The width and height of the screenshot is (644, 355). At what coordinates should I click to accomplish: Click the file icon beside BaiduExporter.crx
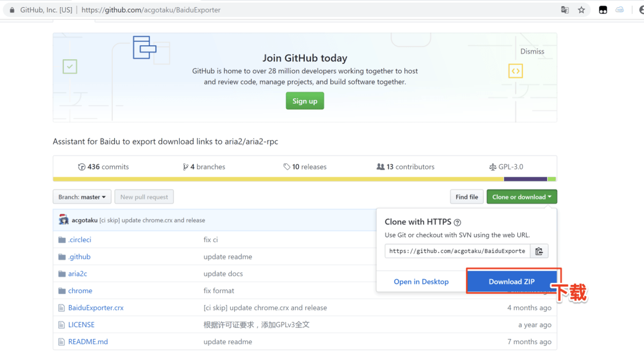click(62, 308)
